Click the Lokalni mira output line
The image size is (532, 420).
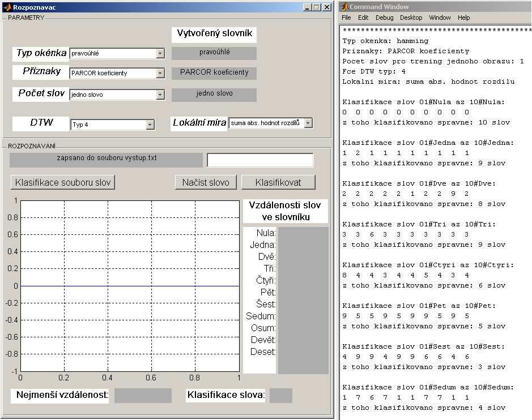coord(428,82)
